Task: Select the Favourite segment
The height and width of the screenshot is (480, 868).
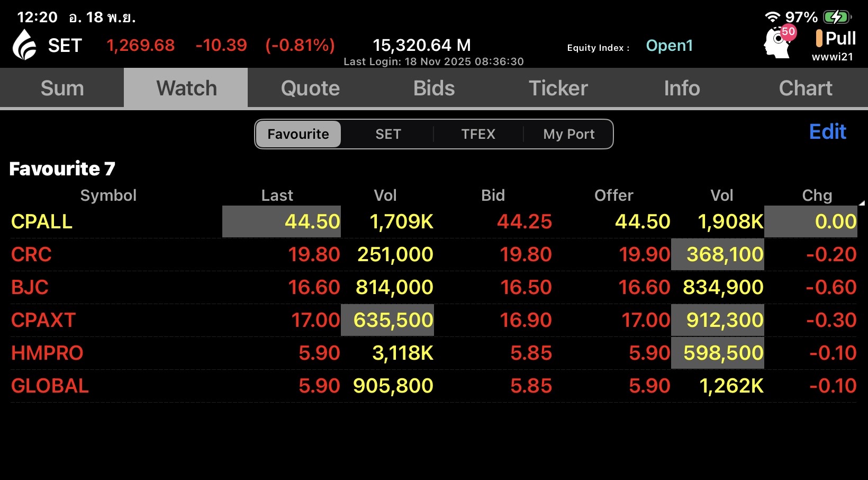Action: point(299,134)
